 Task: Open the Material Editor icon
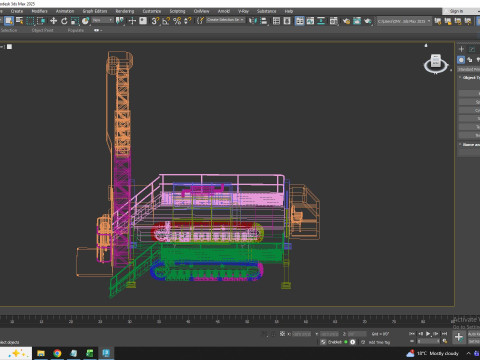click(x=333, y=21)
